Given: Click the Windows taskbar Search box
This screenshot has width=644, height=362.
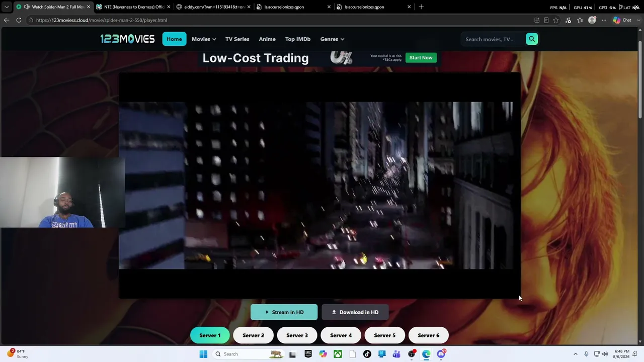Looking at the screenshot, I should point(248,354).
